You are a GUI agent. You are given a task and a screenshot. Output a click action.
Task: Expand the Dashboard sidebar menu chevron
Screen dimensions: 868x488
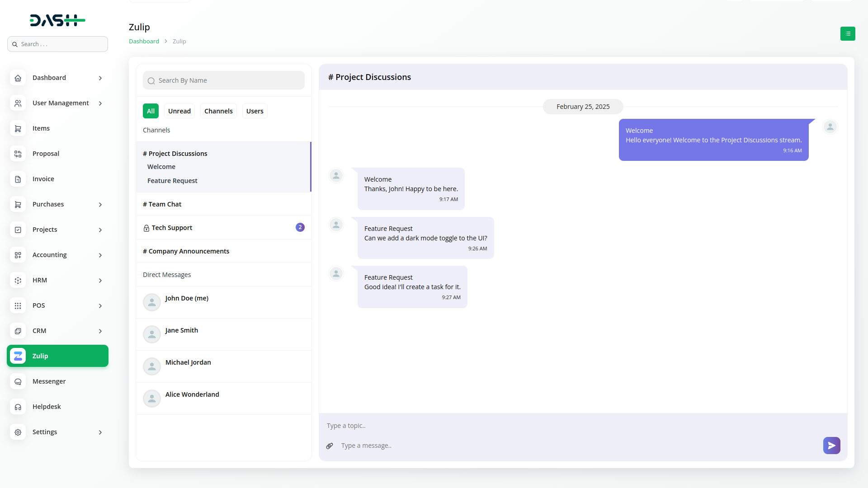pos(100,78)
